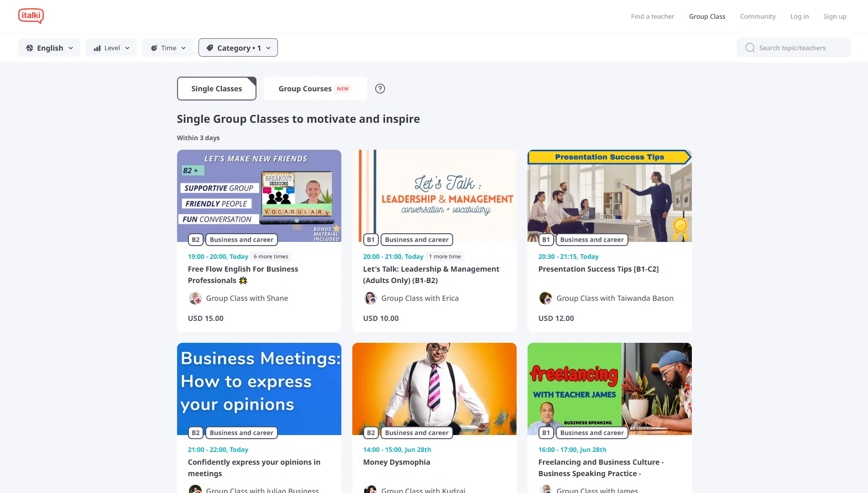
Task: Click the USD 10.00 price
Action: point(381,318)
